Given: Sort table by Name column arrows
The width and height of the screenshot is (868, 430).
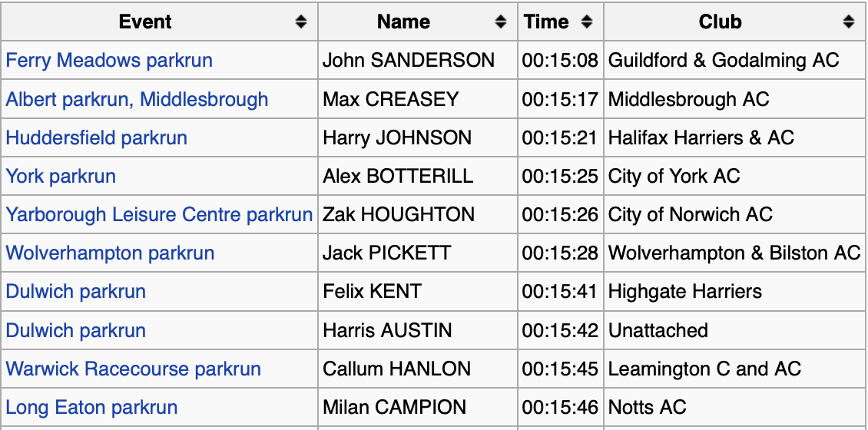Looking at the screenshot, I should pyautogui.click(x=500, y=21).
